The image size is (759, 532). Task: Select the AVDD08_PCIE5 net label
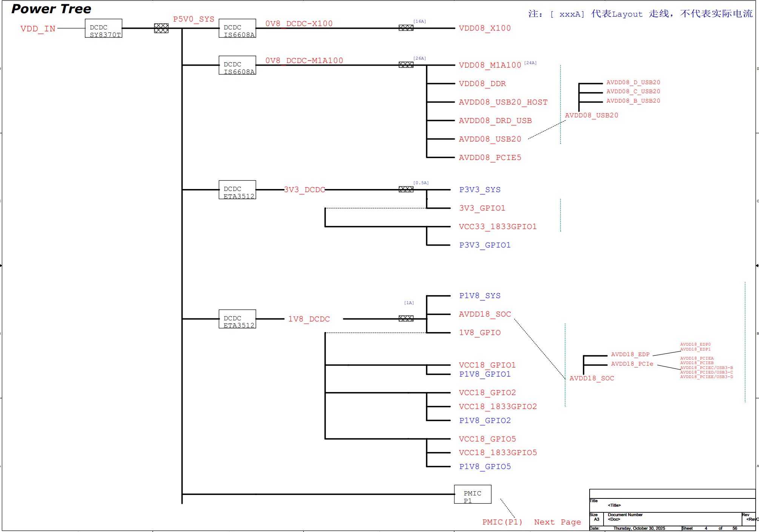click(490, 158)
